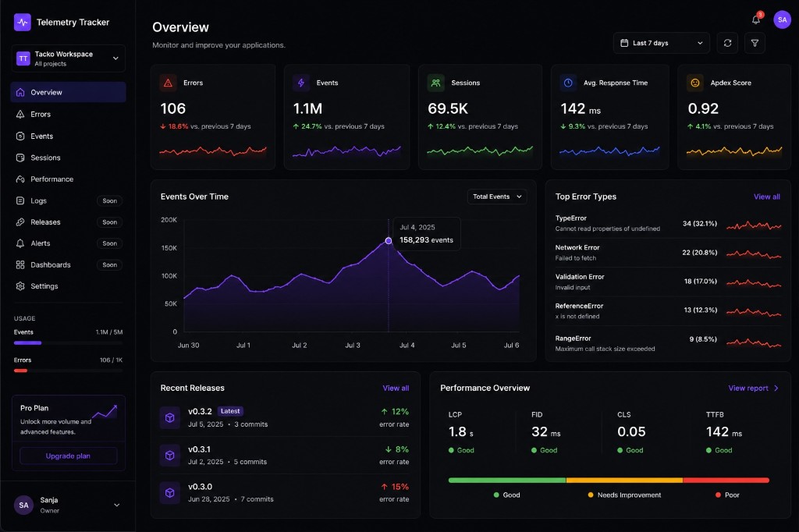Click the tag icon beside Releases

20,222
